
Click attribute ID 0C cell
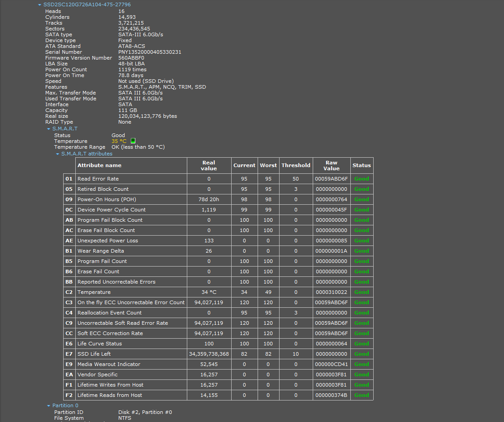pyautogui.click(x=69, y=210)
